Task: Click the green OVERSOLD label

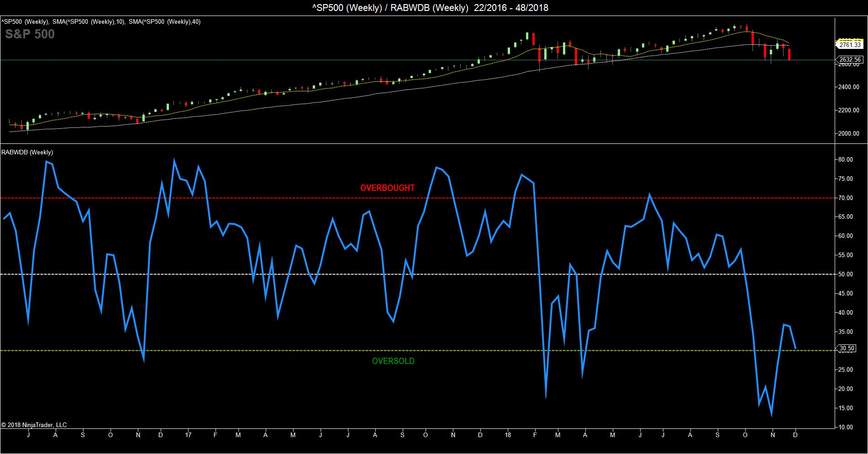Action: [393, 361]
